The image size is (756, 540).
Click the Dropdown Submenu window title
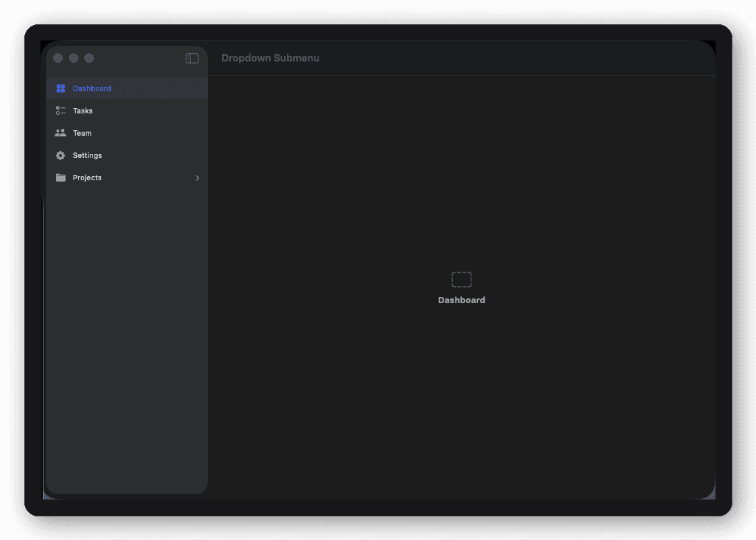coord(271,58)
